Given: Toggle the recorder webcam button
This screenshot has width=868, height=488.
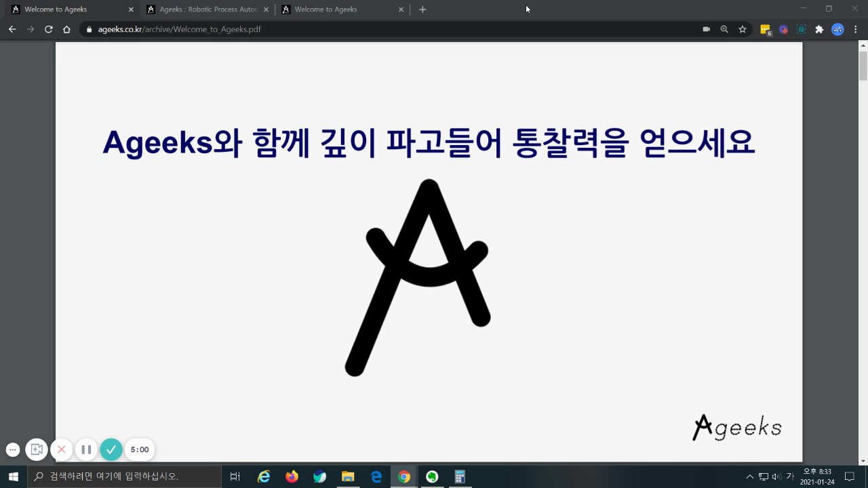Looking at the screenshot, I should tap(37, 449).
